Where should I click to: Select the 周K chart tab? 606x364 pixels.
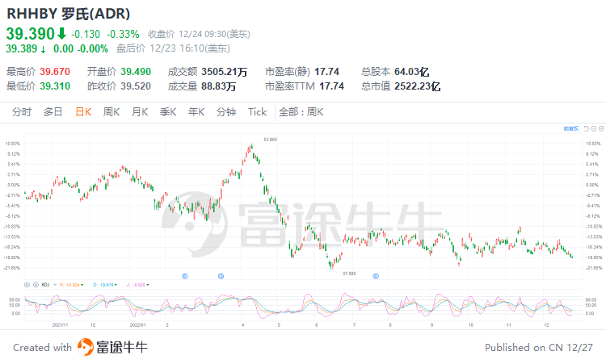[112, 112]
